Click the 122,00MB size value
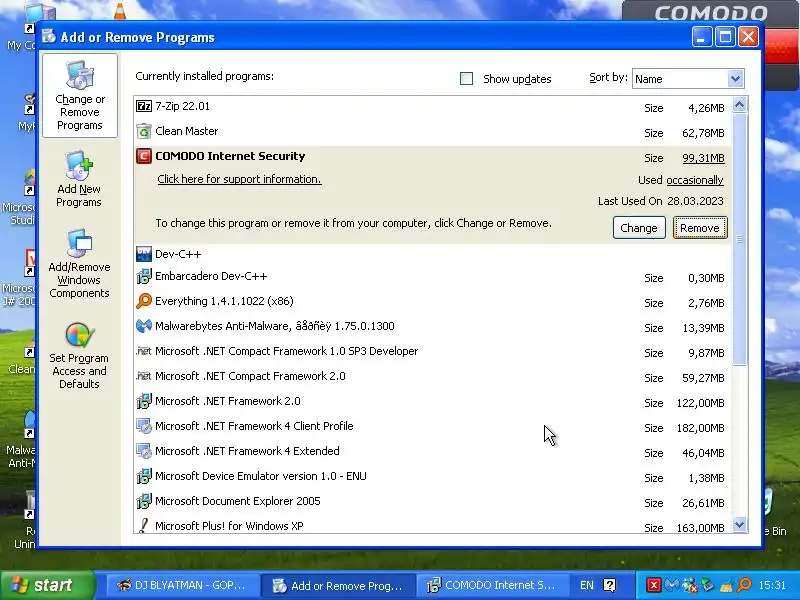 point(700,403)
